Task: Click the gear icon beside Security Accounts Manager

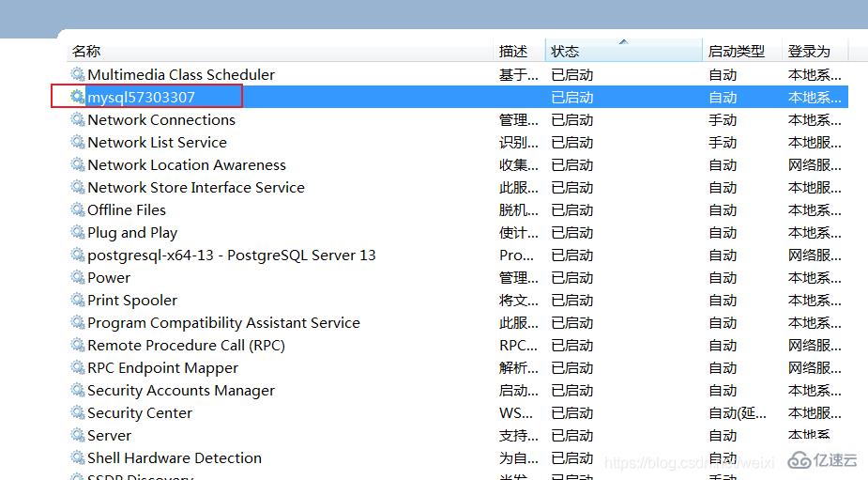Action: 78,390
